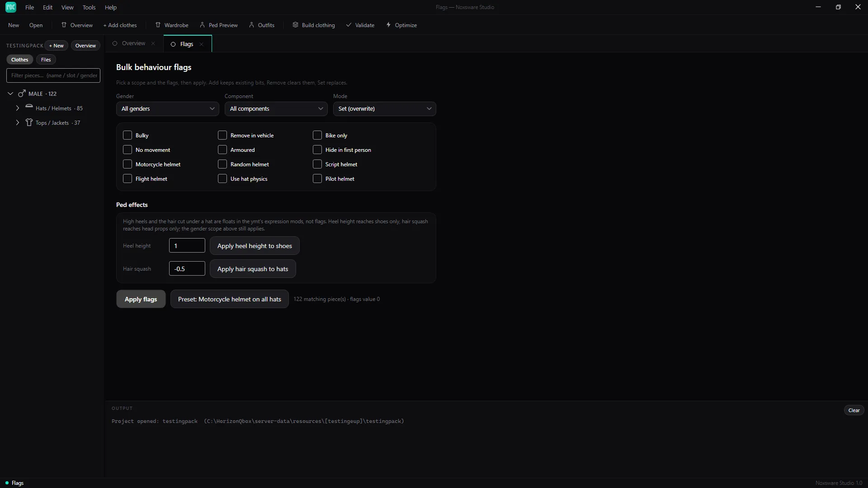Click Build clothing
The image size is (868, 488).
coord(314,25)
